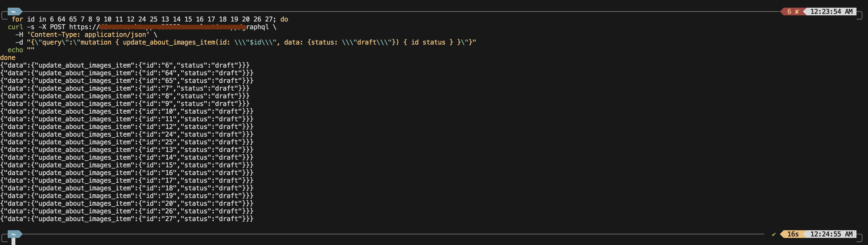
Task: Click the output row with id "6"
Action: click(x=125, y=65)
